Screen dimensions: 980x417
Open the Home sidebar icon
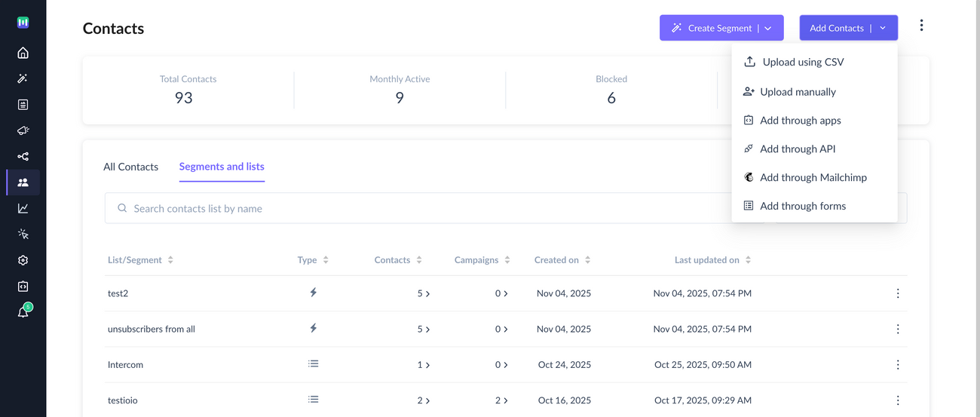(x=23, y=53)
